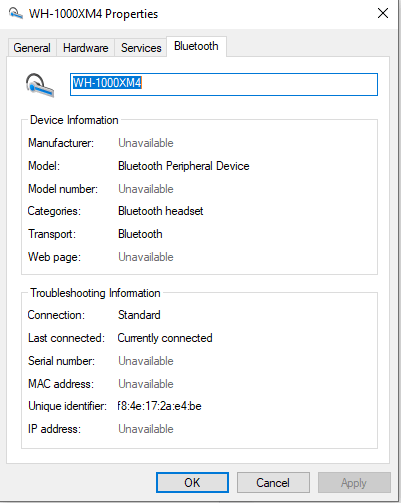Select the Services tab
This screenshot has height=503, width=401.
[x=141, y=48]
